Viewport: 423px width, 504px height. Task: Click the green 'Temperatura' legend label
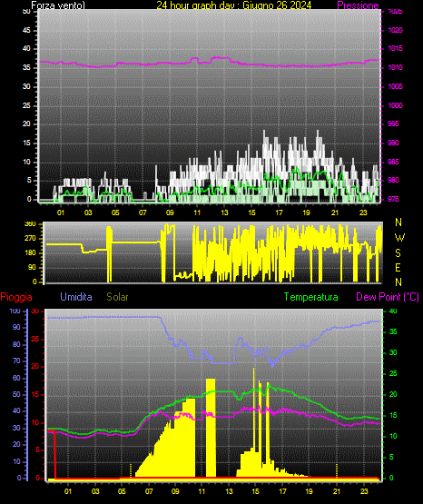coord(311,297)
